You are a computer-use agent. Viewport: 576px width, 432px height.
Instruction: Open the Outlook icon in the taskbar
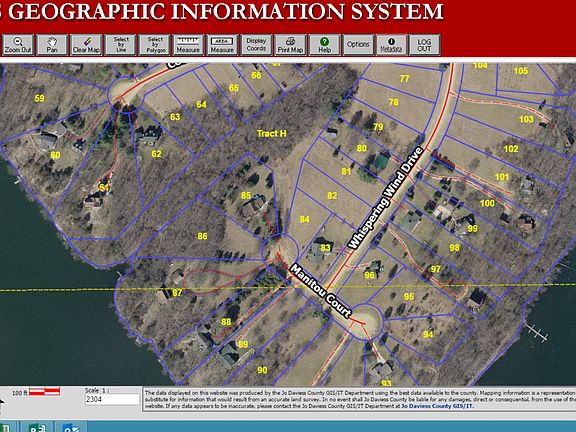(71, 428)
